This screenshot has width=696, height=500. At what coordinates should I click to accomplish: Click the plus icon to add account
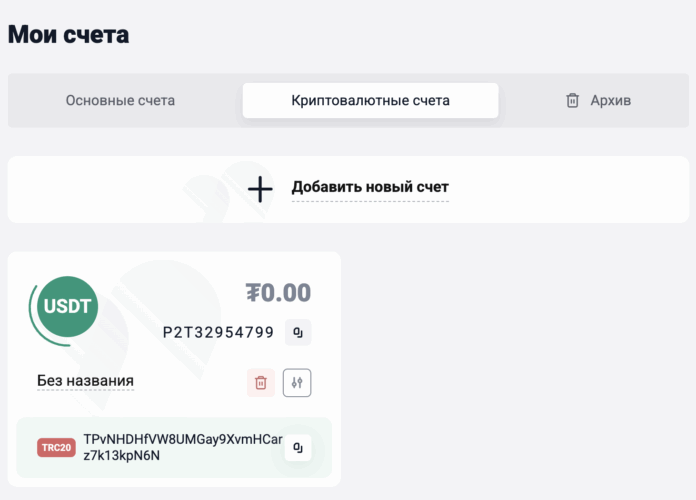coord(260,189)
